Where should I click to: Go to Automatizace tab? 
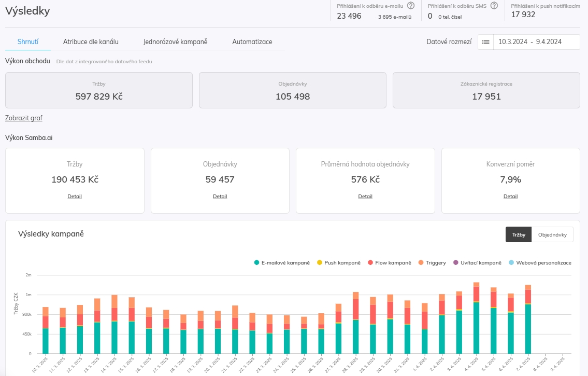(x=252, y=41)
